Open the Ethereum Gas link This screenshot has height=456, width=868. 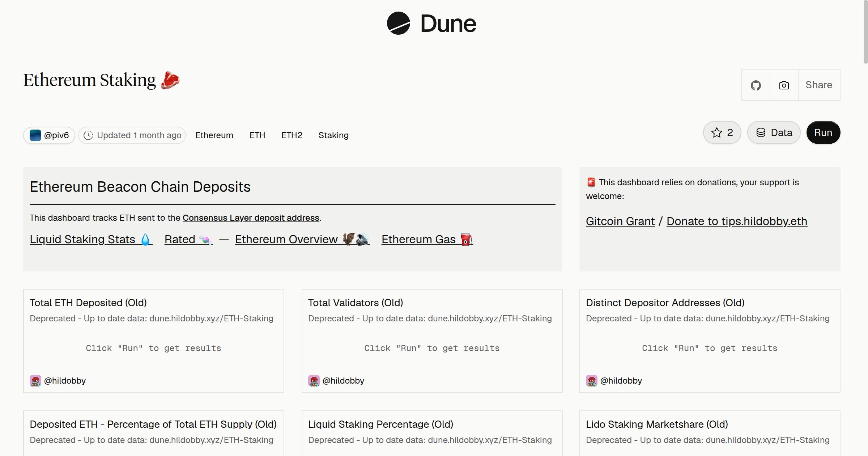427,239
